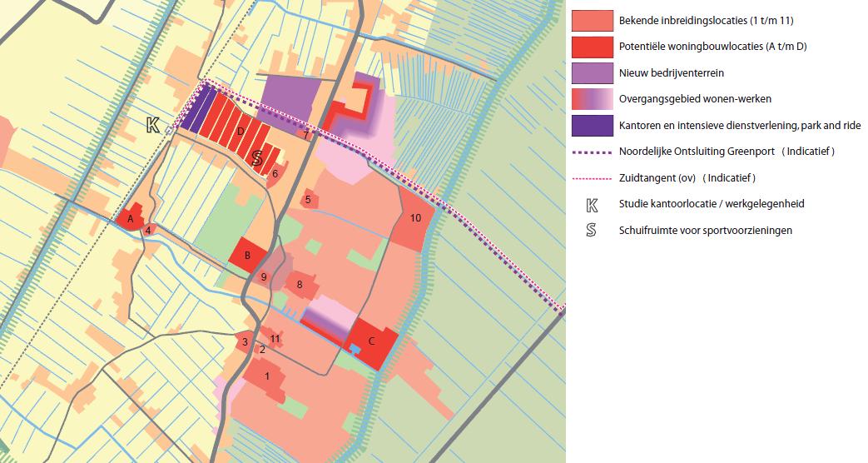The width and height of the screenshot is (868, 463).
Task: Click the K marker on the map
Action: tap(153, 125)
